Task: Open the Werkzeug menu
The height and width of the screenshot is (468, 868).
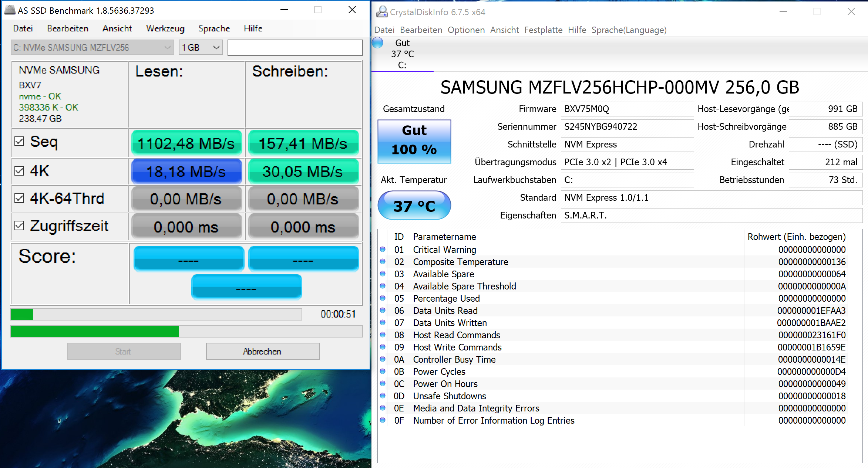Action: point(165,28)
